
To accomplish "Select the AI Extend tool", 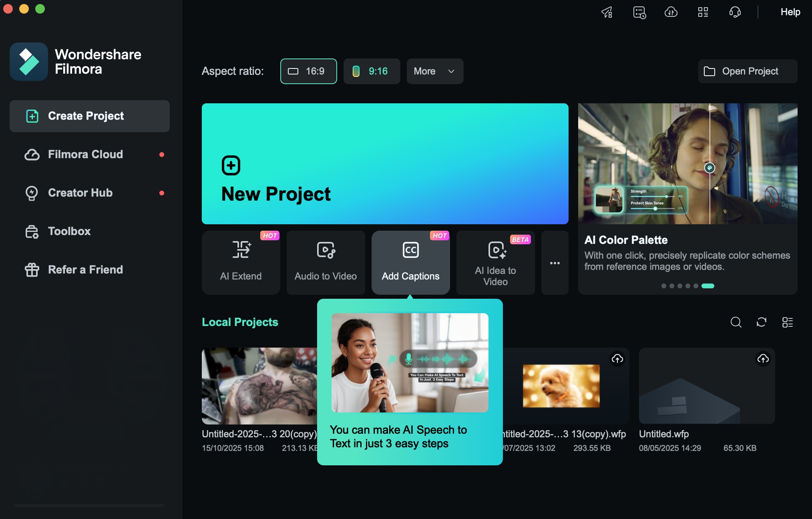I will pyautogui.click(x=241, y=262).
